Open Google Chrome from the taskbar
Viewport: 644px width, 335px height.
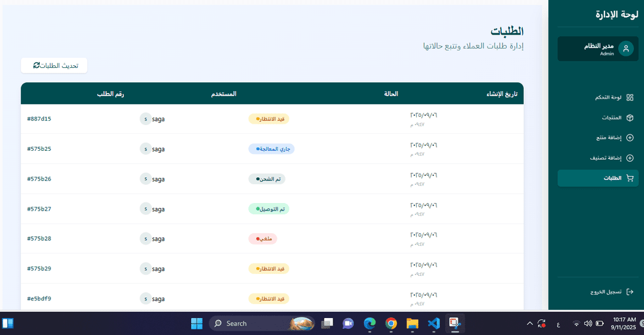click(x=391, y=324)
